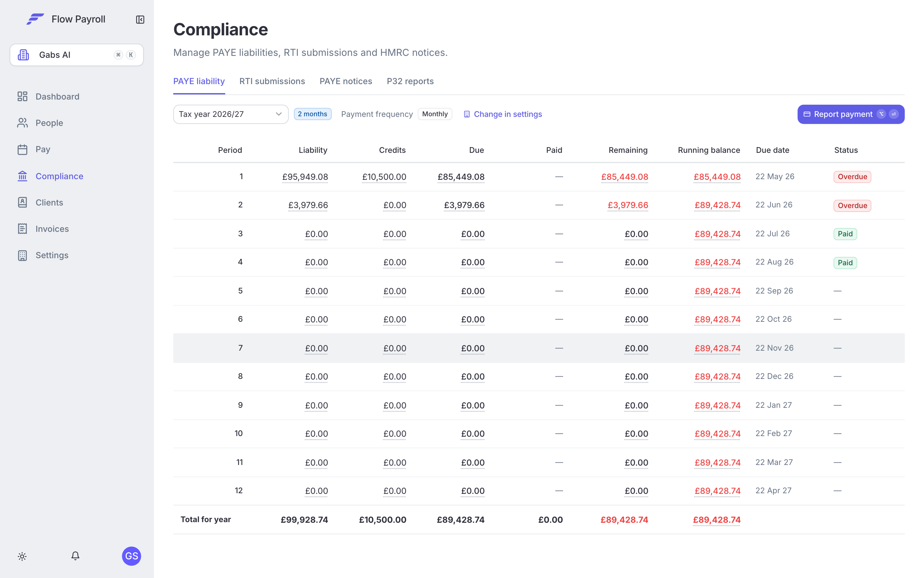Viewport: 924px width, 578px height.
Task: Click the Compliance bank icon
Action: (x=22, y=176)
